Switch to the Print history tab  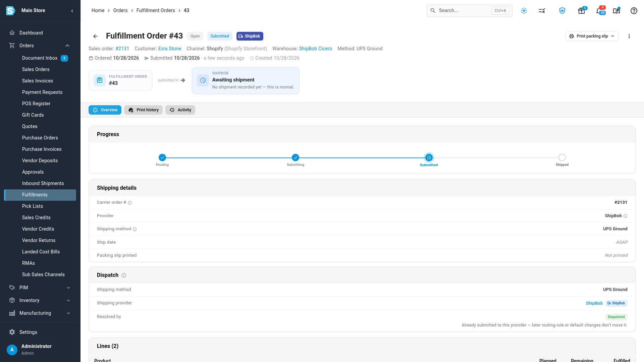143,110
